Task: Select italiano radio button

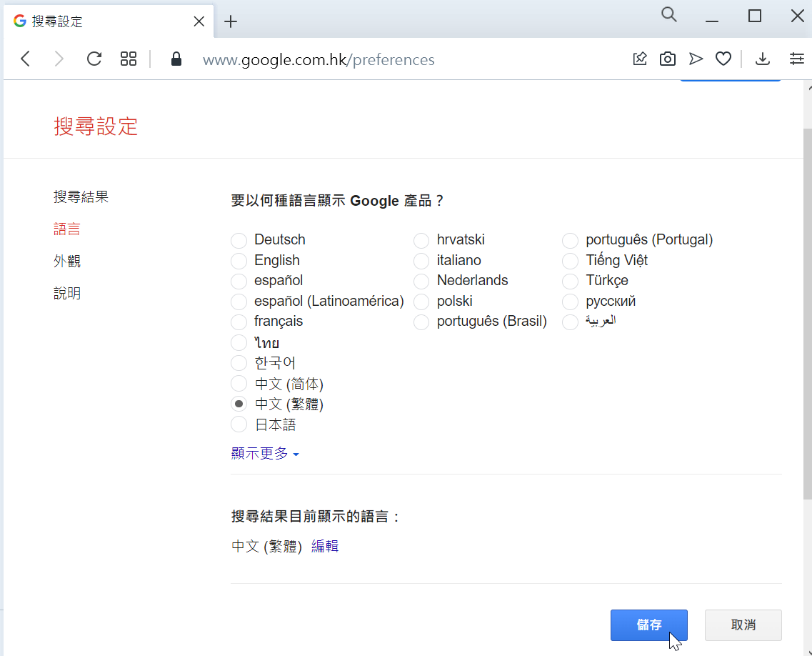Action: (x=421, y=261)
